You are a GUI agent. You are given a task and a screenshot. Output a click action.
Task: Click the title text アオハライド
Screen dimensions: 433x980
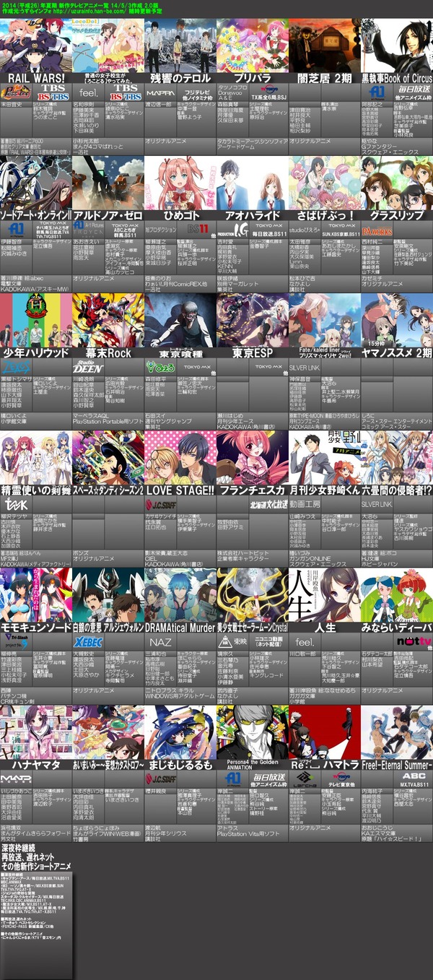click(x=253, y=215)
